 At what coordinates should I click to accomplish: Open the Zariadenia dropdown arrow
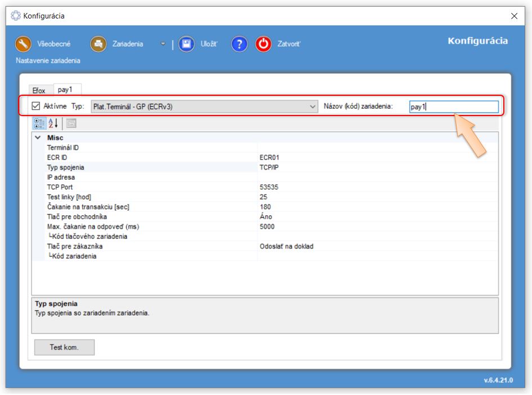pos(163,45)
